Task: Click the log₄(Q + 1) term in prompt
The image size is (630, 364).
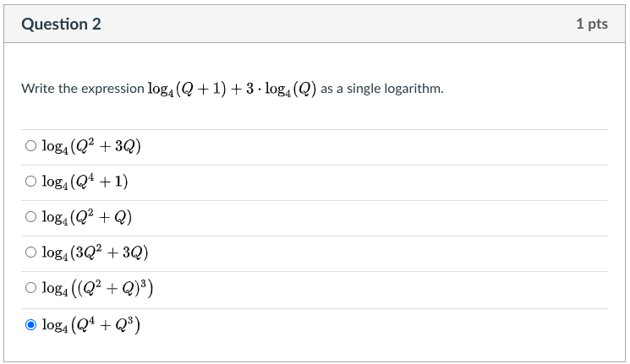Action: click(x=187, y=89)
